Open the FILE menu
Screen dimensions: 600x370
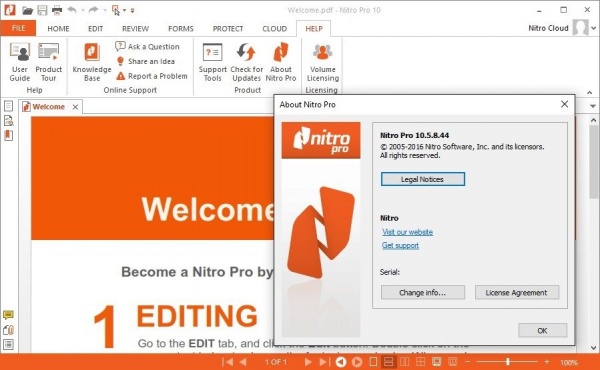(18, 28)
